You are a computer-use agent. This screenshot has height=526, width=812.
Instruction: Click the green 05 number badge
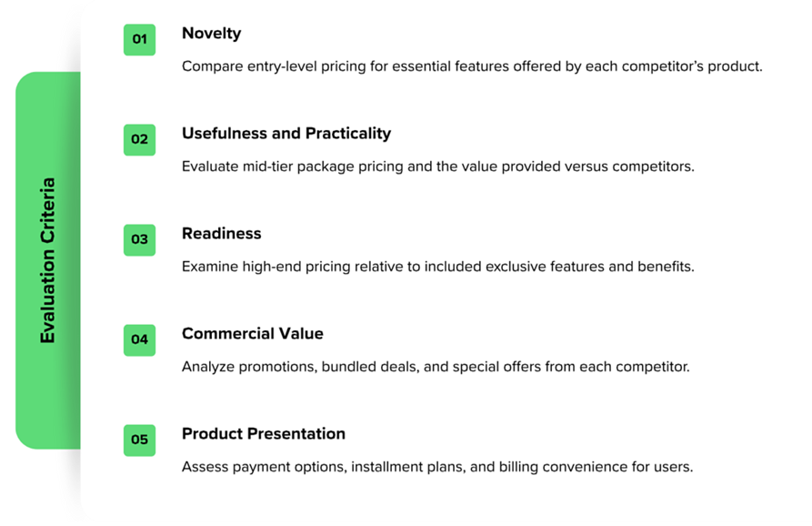[x=139, y=440]
